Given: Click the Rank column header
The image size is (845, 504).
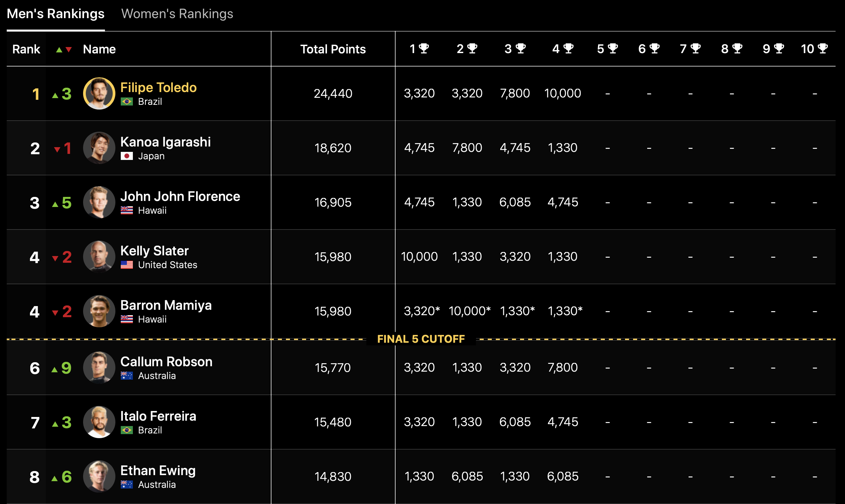Looking at the screenshot, I should coord(26,49).
